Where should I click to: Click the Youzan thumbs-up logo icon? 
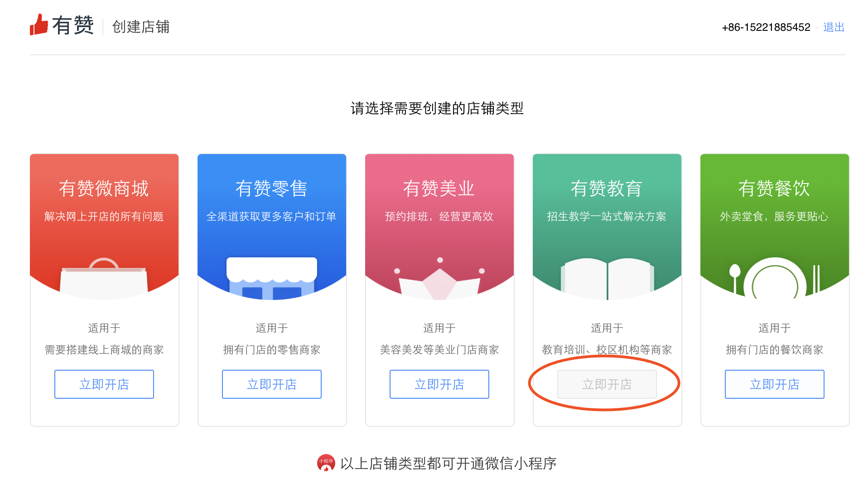[39, 24]
